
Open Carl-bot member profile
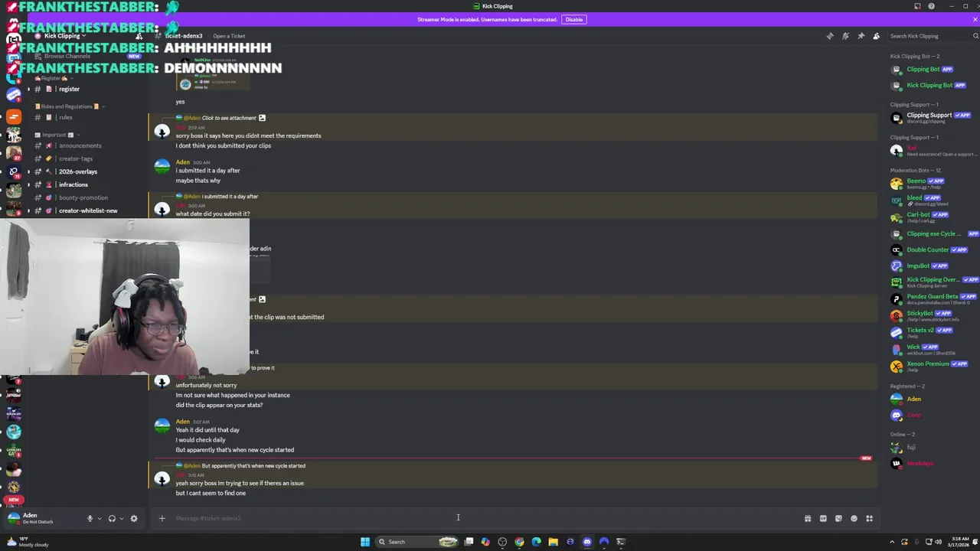(x=933, y=217)
